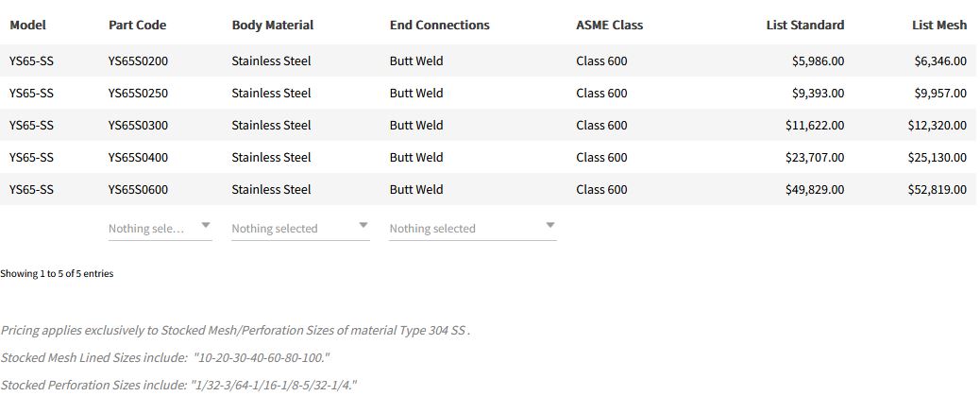The width and height of the screenshot is (980, 396).
Task: Click part code YS65S0250
Action: [138, 94]
